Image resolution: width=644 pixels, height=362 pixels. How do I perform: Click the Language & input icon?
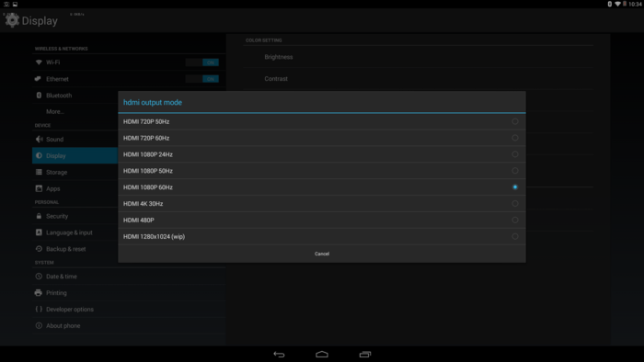pos(39,232)
